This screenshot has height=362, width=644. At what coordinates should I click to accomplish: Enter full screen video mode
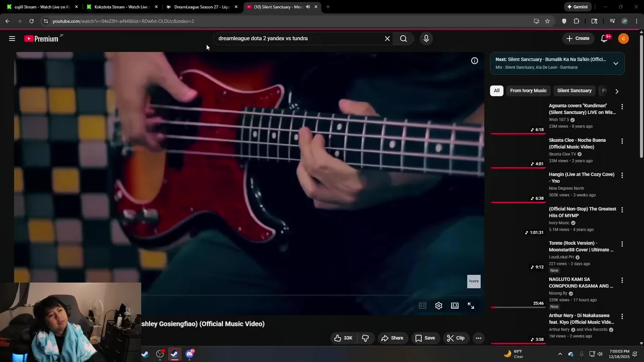tap(471, 306)
